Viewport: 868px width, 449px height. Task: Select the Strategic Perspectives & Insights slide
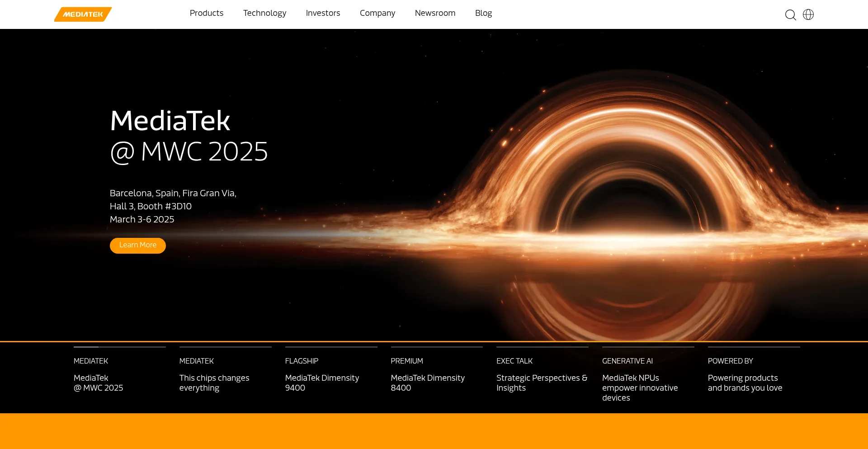(x=542, y=374)
